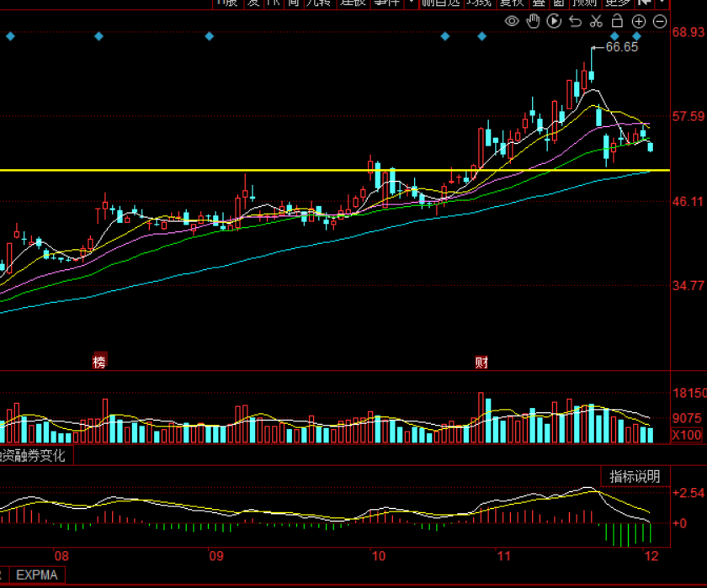Click the 10 month label on time axis
The height and width of the screenshot is (588, 707).
(x=379, y=555)
